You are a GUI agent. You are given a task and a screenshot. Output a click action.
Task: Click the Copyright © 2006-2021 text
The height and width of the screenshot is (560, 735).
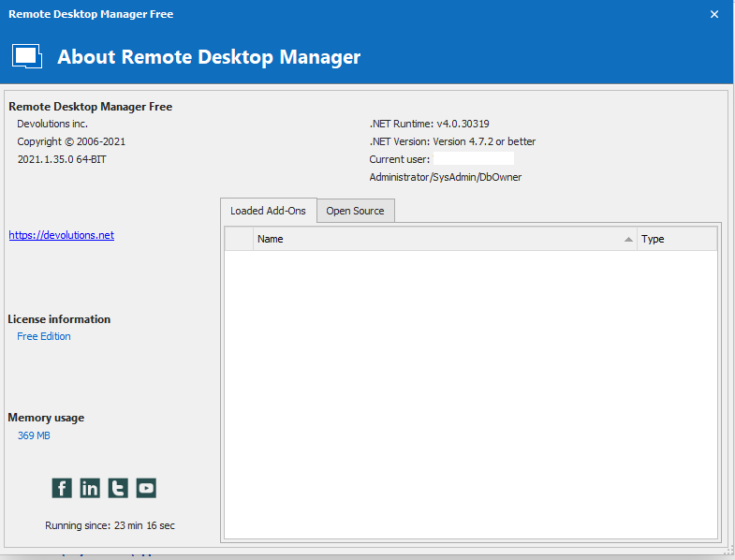tap(71, 141)
